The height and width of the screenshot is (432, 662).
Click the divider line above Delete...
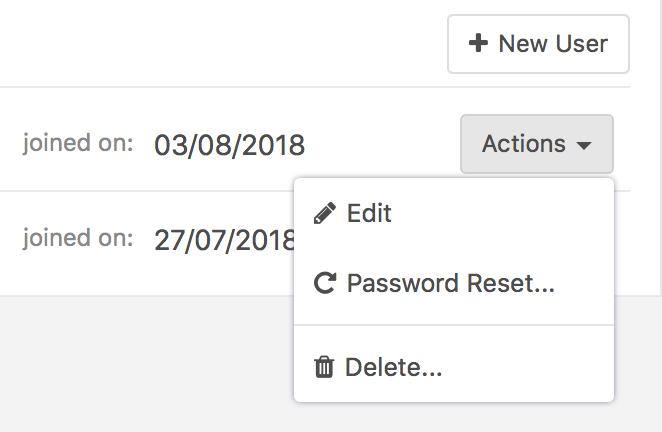[453, 325]
